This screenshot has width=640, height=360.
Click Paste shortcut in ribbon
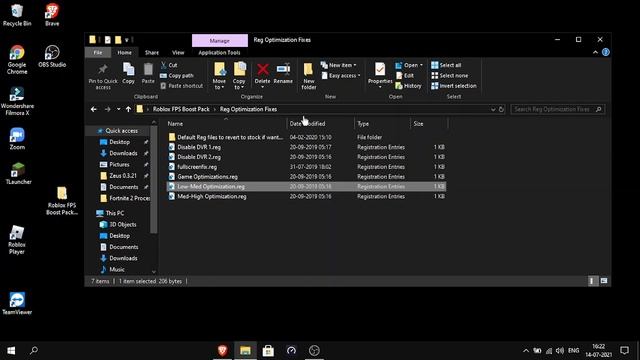(182, 86)
